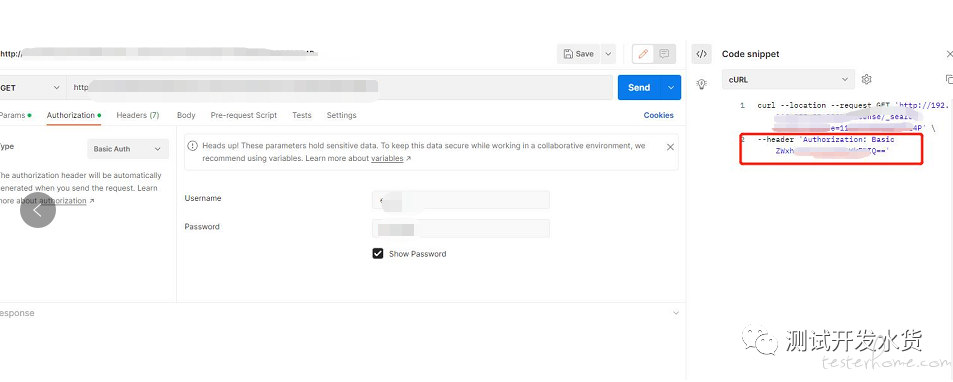The height and width of the screenshot is (382, 953).
Task: Uncheck the Show Password checkbox
Action: click(x=377, y=253)
